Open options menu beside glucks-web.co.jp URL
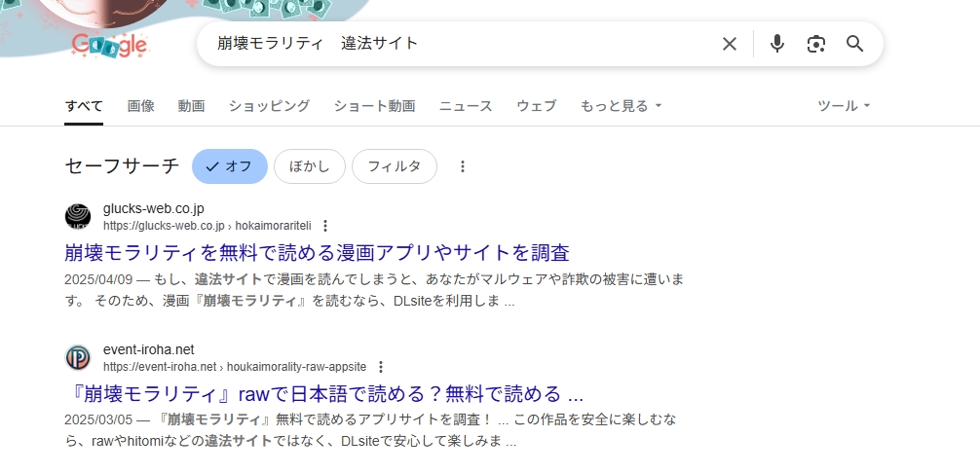This screenshot has width=980, height=473. 325,226
